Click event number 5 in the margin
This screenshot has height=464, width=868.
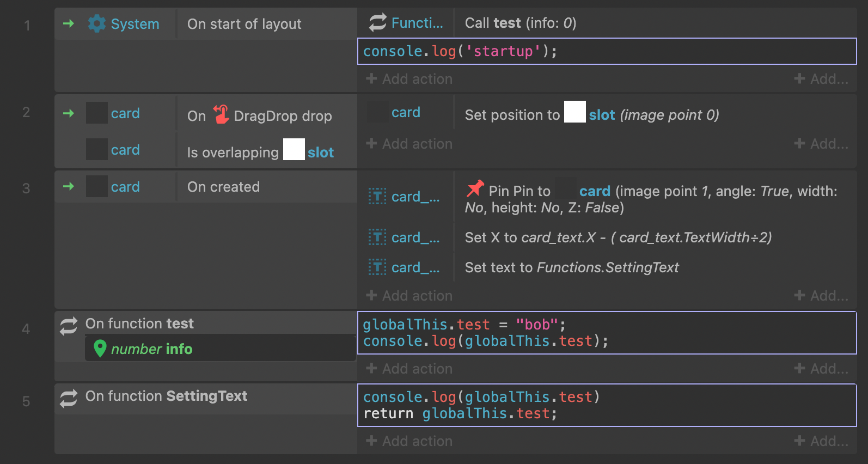[x=26, y=401]
